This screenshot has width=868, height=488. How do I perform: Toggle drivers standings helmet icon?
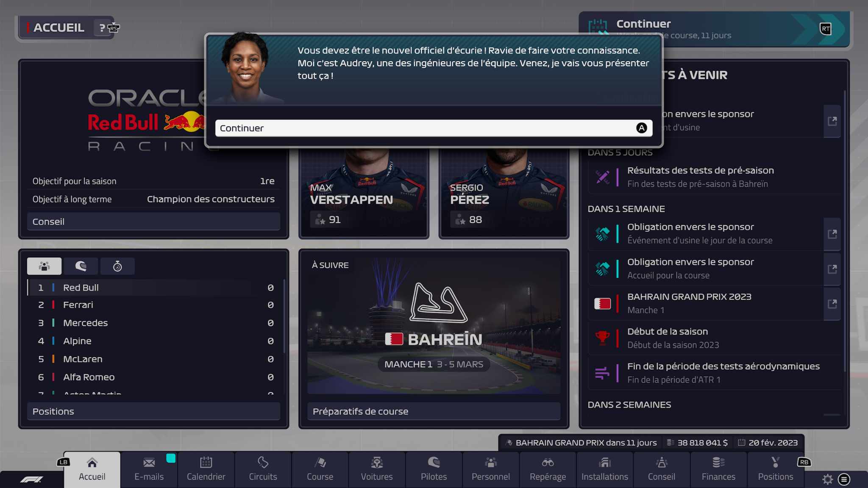81,266
